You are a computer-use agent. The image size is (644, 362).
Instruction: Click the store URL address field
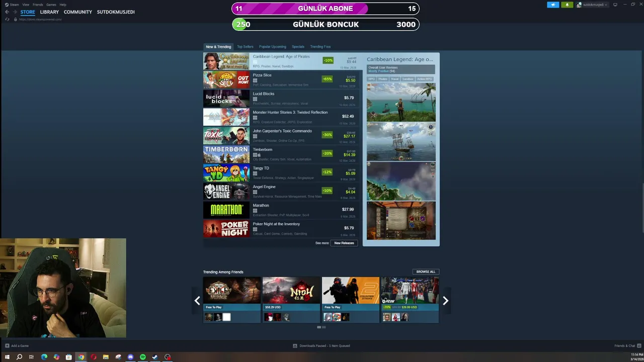click(40, 19)
